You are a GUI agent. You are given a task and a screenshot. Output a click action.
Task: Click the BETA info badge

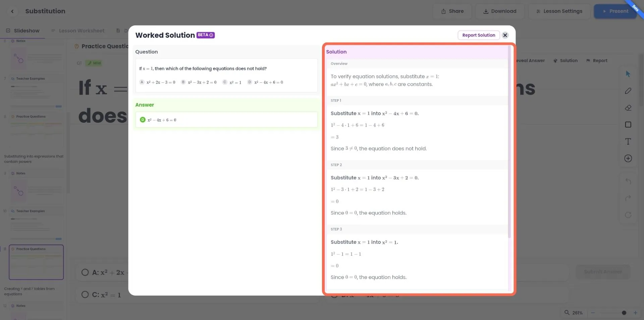205,35
